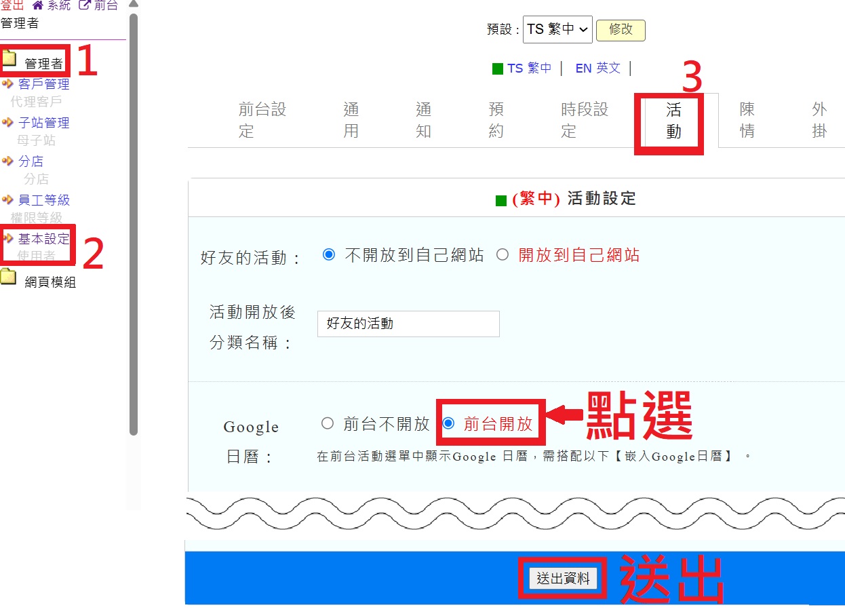Viewport: 845px width, 616px height.
Task: Open the 基本設定 link in sidebar
Action: coord(43,239)
